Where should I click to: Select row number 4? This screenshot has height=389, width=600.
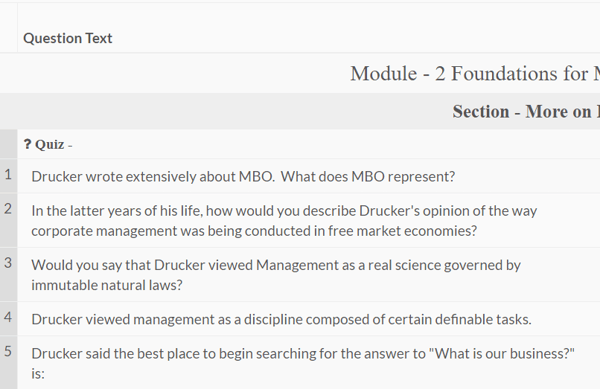(x=8, y=317)
